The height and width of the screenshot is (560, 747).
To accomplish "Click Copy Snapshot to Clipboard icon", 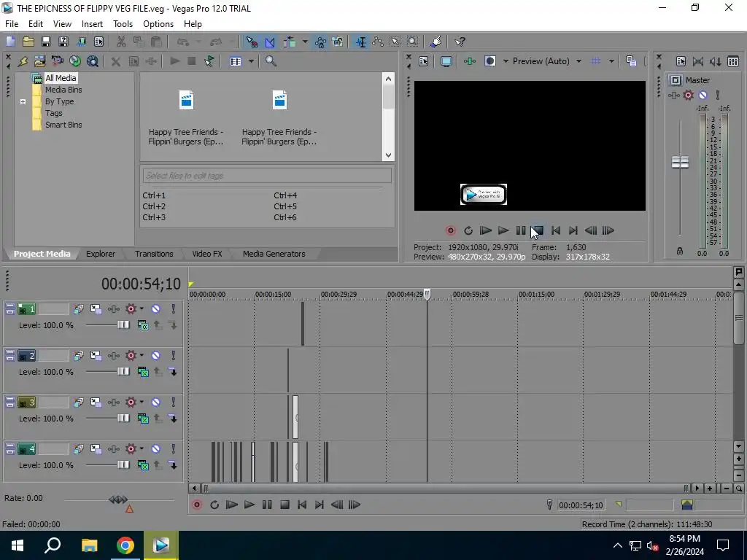I will (x=631, y=61).
